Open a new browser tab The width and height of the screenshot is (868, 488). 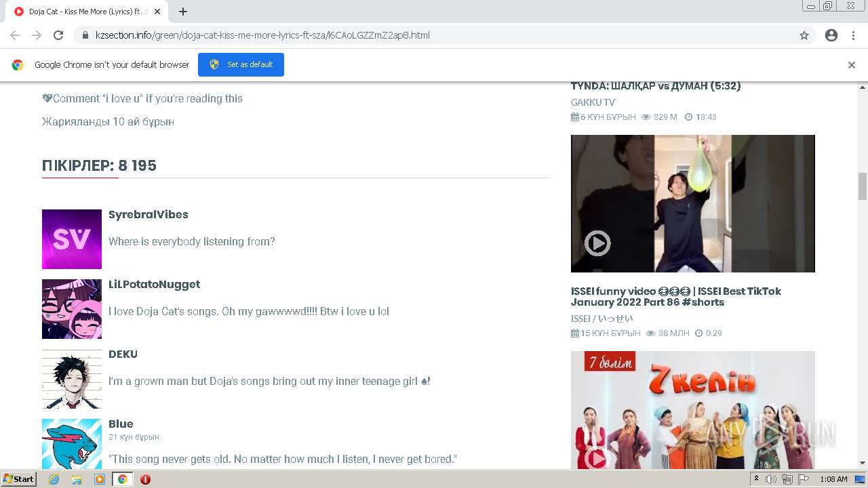coord(183,12)
